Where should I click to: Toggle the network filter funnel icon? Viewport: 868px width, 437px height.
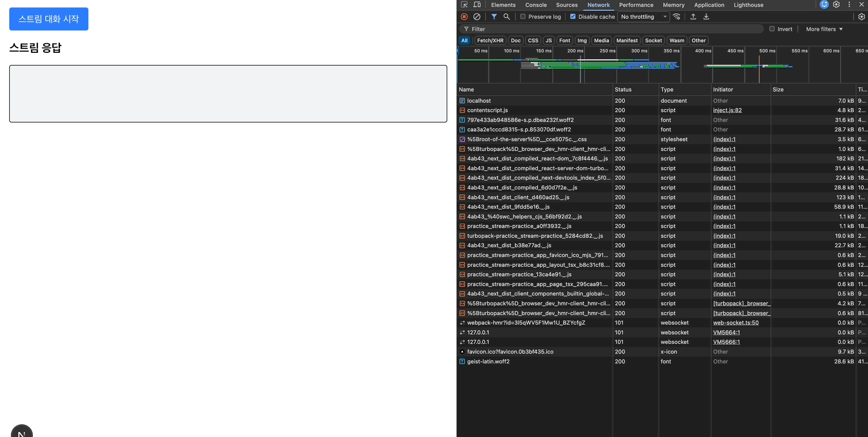pyautogui.click(x=494, y=17)
